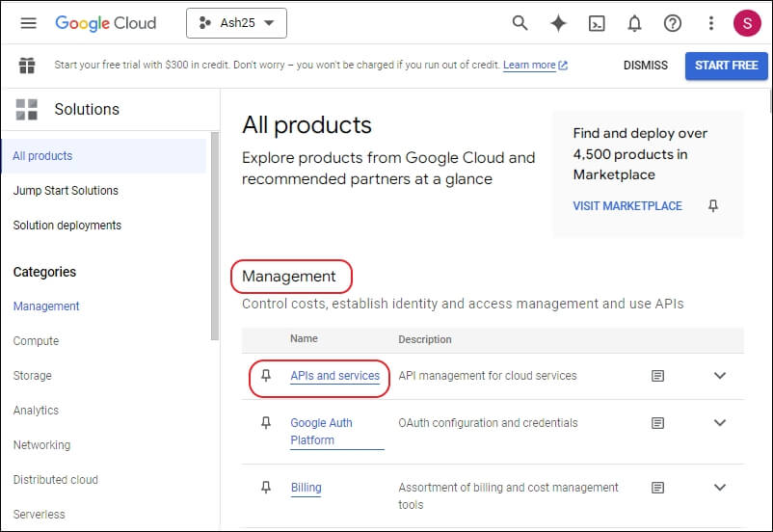Open documentation icon for APIs and services
Viewport: 773px width, 532px height.
[657, 376]
